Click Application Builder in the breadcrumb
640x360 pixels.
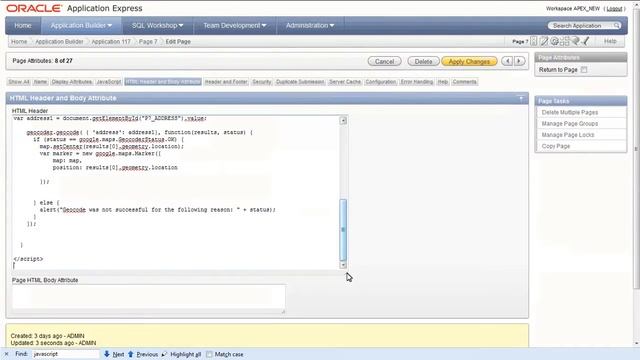pos(59,42)
